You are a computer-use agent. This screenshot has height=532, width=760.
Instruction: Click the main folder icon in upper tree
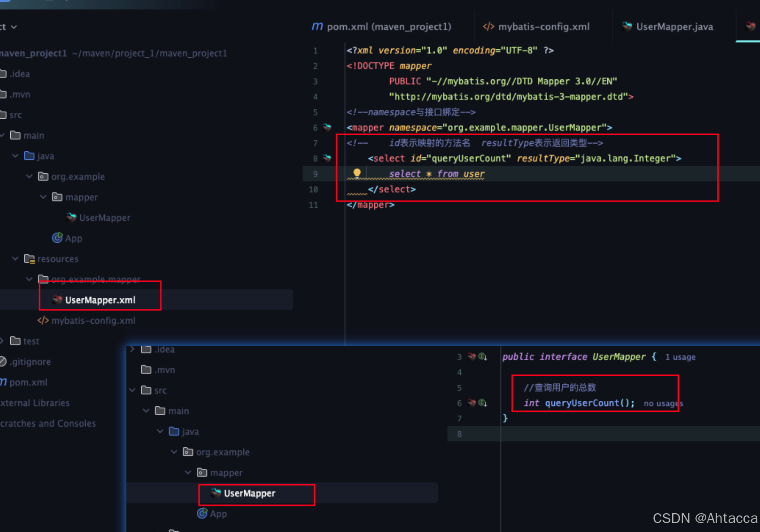click(x=15, y=135)
